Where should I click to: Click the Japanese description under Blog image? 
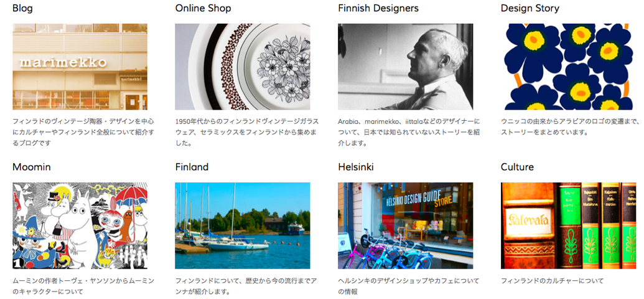[x=83, y=133]
